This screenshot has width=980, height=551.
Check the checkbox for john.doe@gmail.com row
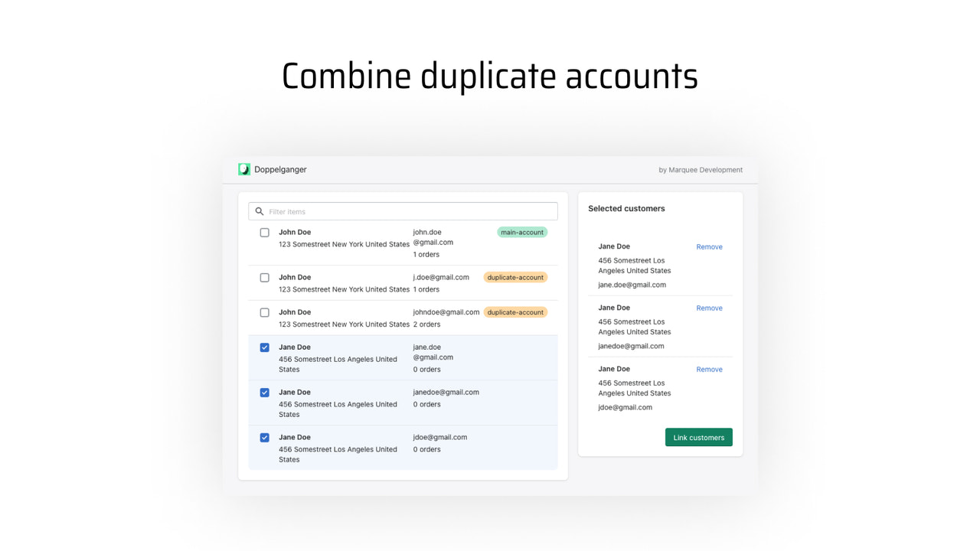[x=264, y=232]
